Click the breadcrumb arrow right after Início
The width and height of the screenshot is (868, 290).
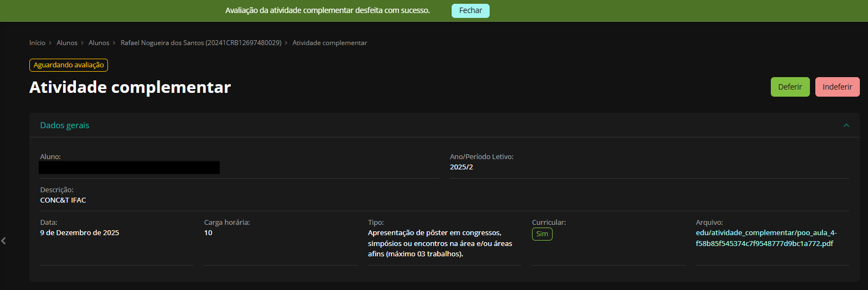tap(50, 43)
